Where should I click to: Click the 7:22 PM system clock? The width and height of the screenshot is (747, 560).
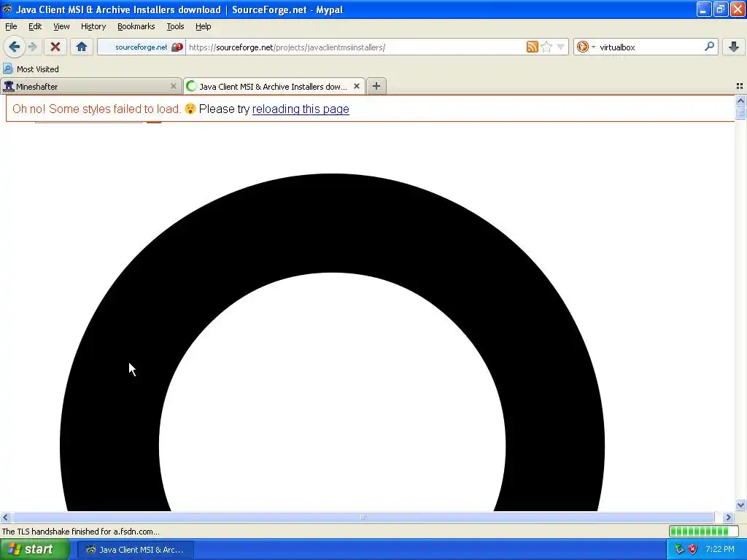point(720,549)
